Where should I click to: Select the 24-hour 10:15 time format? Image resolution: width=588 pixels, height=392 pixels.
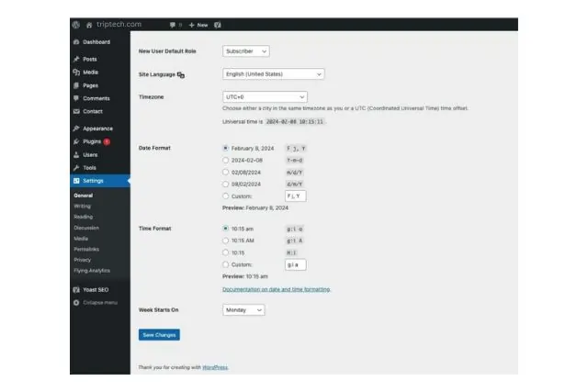(225, 252)
